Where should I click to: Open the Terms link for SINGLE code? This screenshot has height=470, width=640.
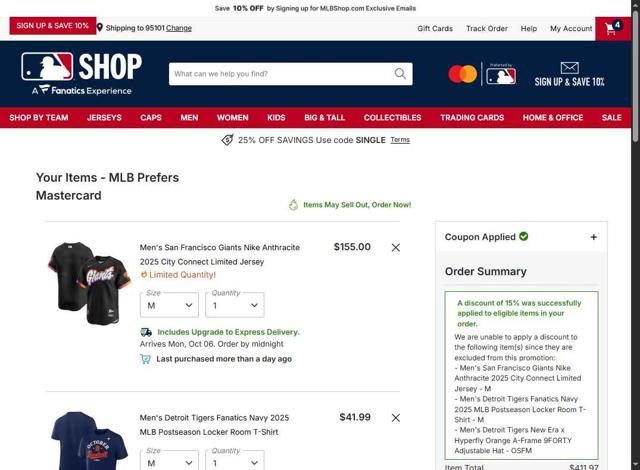pos(400,140)
